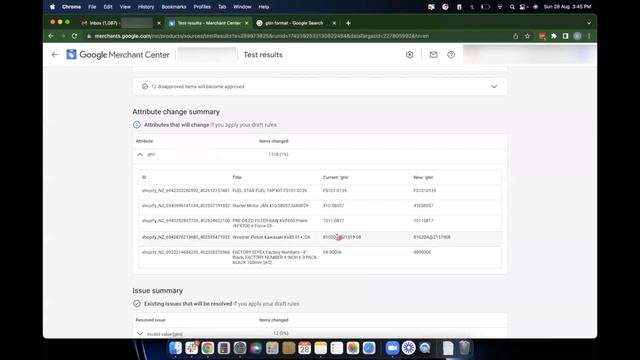Open Chrome side panel icon
This screenshot has width=640, height=360.
click(565, 36)
